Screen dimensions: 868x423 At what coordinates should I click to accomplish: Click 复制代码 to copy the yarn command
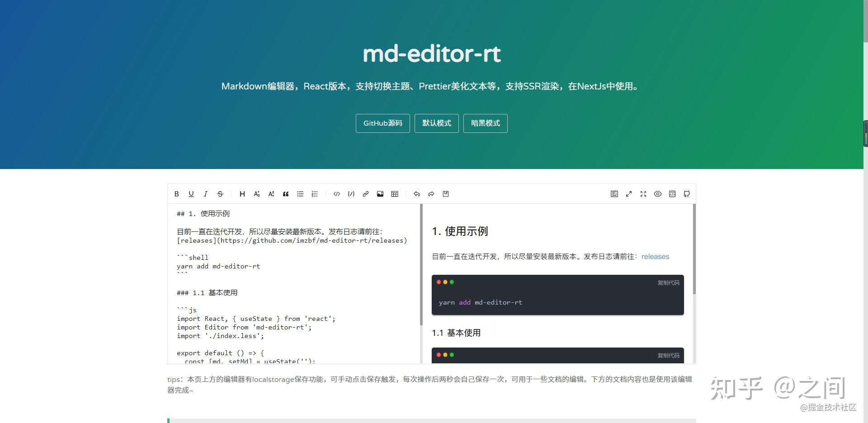click(x=669, y=282)
